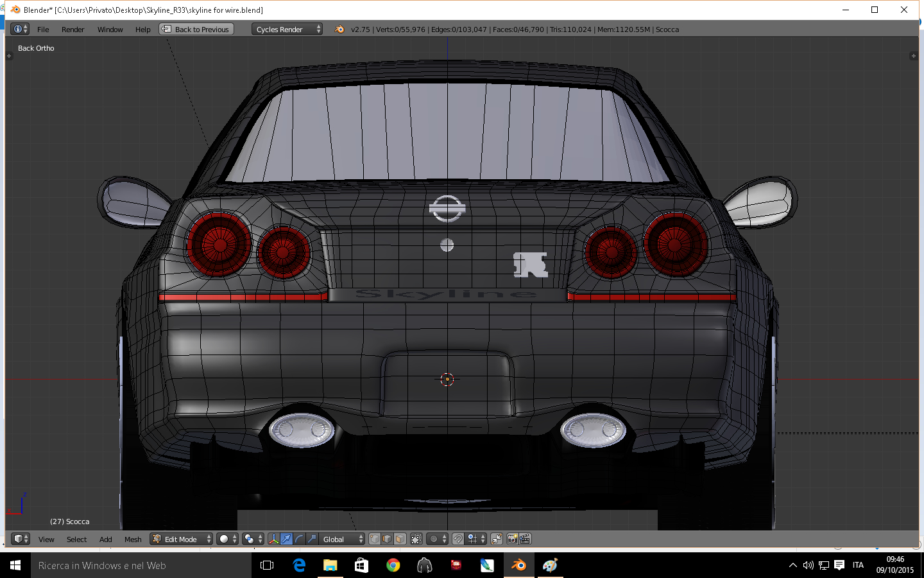Open the Render menu
The height and width of the screenshot is (578, 924).
point(73,30)
